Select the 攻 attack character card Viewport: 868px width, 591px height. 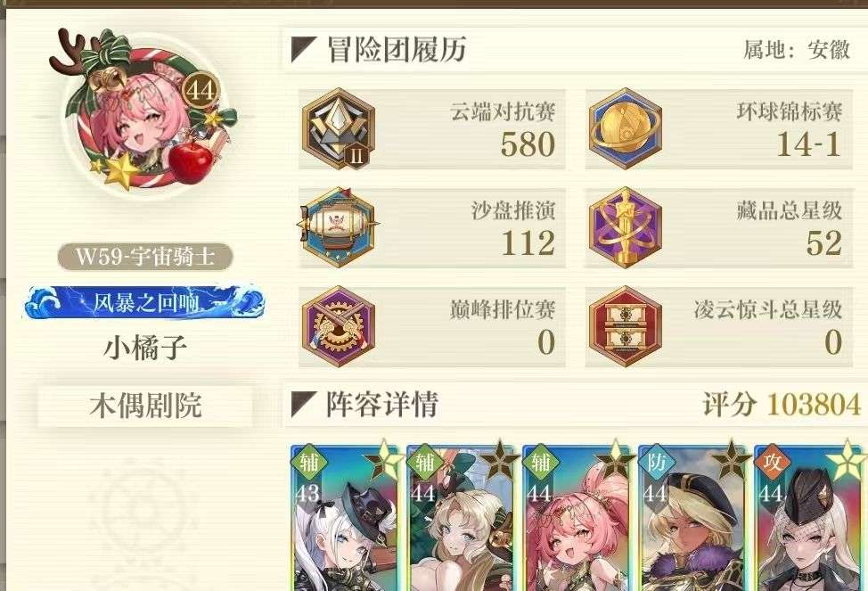click(x=809, y=517)
